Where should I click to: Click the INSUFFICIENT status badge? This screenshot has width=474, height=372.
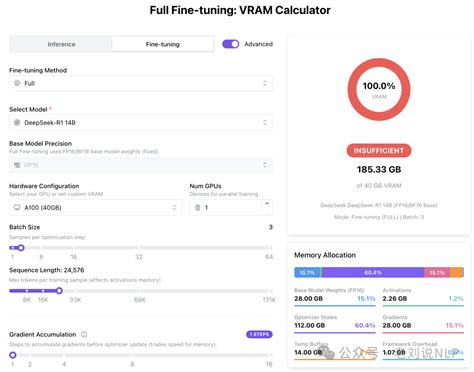tap(379, 151)
